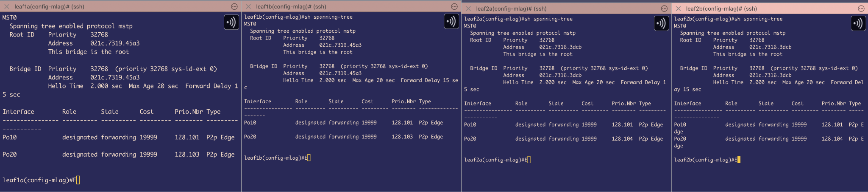868x192 pixels.
Task: Open the leaf1b pane options ellipsis menu
Action: [454, 7]
